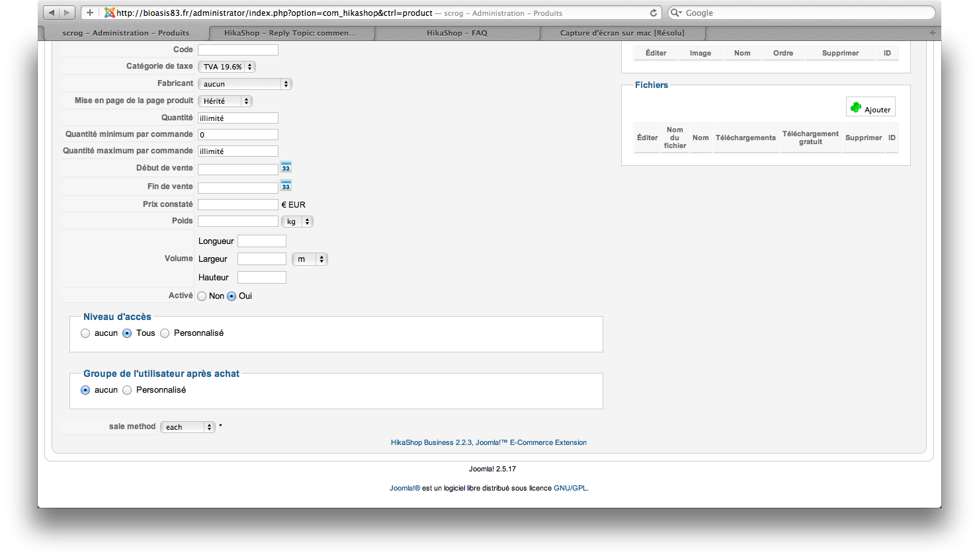Reload the page with the refresh icon
The image size is (979, 560).
[x=654, y=13]
